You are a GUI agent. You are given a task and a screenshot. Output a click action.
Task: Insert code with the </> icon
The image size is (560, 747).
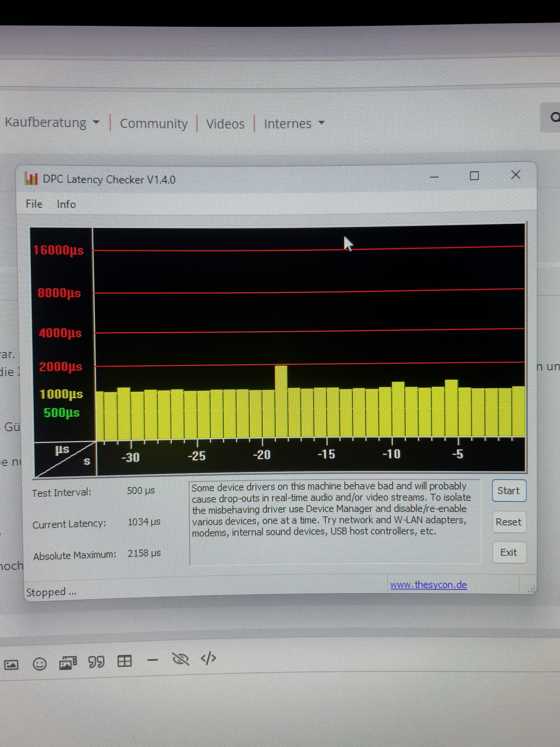[208, 658]
